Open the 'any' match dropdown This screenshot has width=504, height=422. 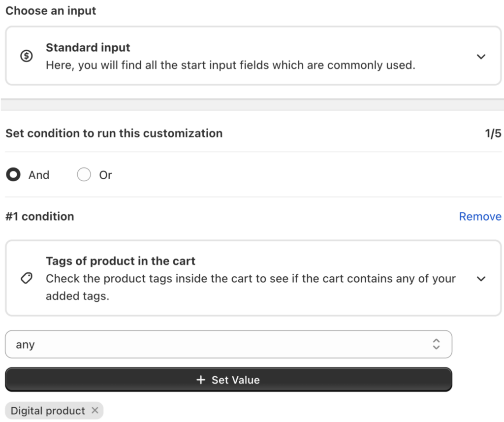[x=228, y=344]
